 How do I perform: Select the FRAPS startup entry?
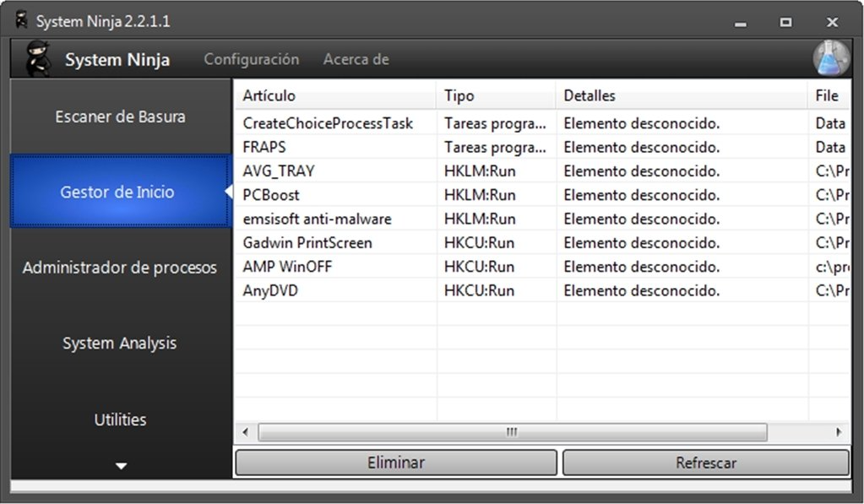(542, 147)
